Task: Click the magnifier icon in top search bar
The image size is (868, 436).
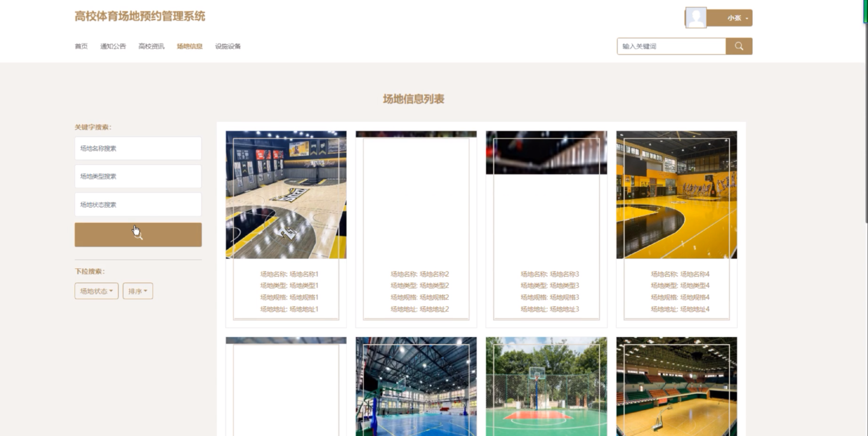Action: pos(739,46)
